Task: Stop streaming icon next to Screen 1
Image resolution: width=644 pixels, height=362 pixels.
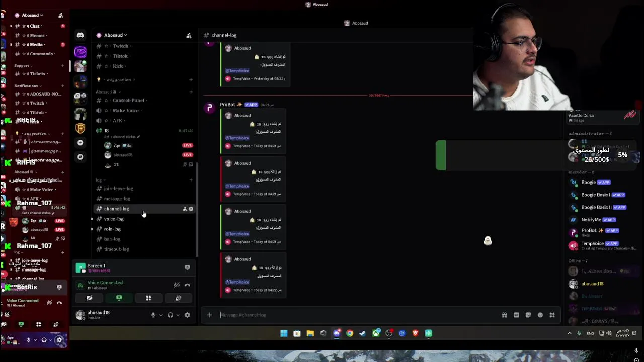Action: (x=187, y=267)
